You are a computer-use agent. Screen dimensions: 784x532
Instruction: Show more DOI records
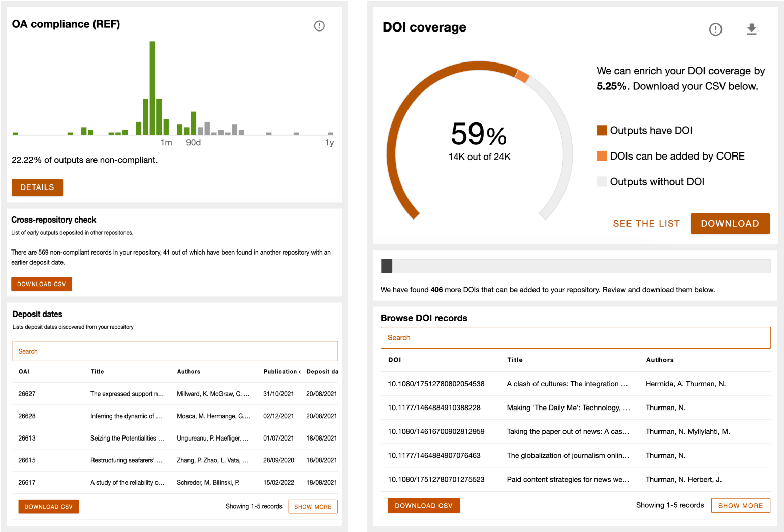(x=740, y=506)
